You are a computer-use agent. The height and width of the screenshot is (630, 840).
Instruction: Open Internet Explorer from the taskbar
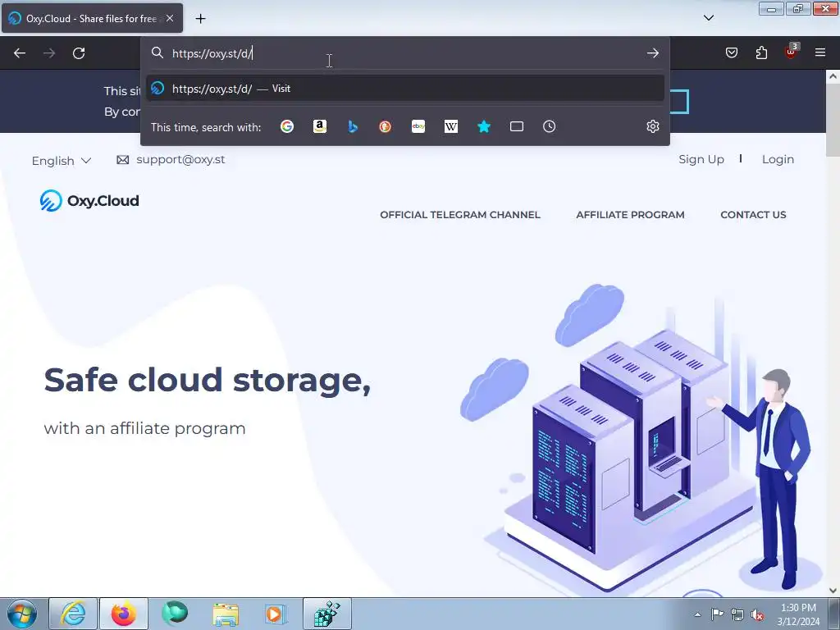coord(73,614)
